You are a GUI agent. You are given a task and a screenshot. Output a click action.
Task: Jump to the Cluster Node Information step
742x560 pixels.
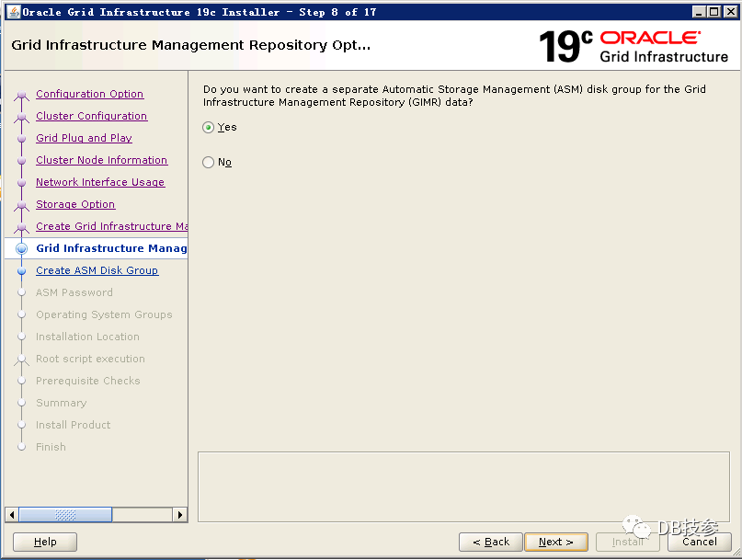(101, 160)
